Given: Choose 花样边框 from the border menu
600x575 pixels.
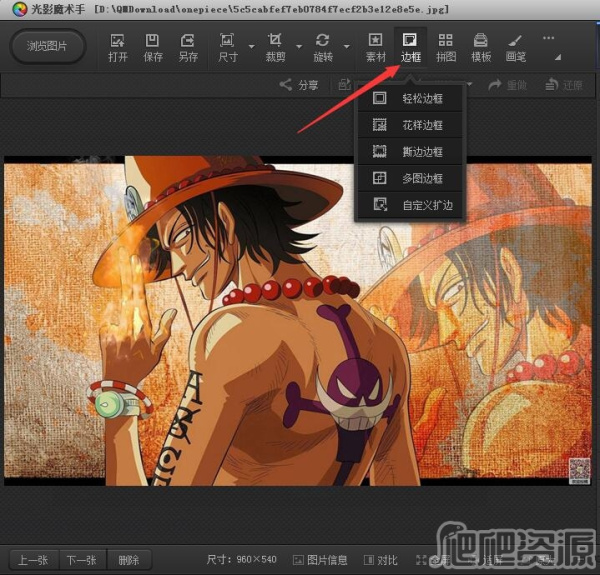Looking at the screenshot, I should click(x=410, y=125).
